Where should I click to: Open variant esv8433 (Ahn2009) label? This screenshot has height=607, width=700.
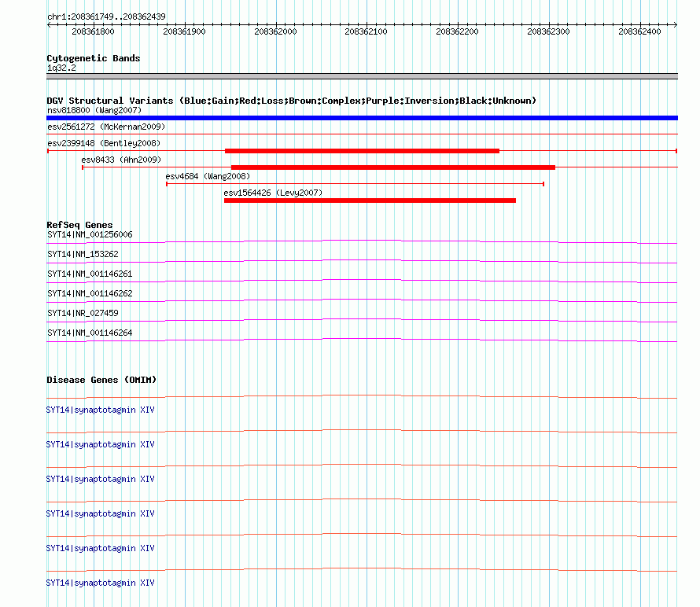(121, 160)
